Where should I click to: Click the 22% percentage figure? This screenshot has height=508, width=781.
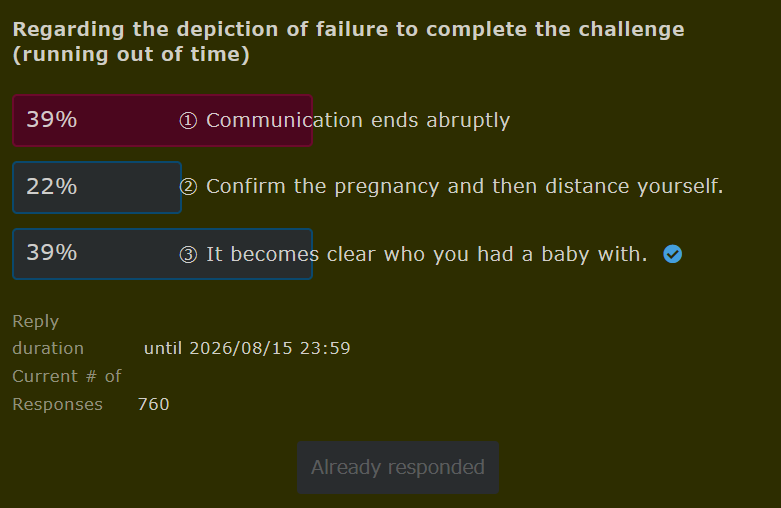coord(52,187)
